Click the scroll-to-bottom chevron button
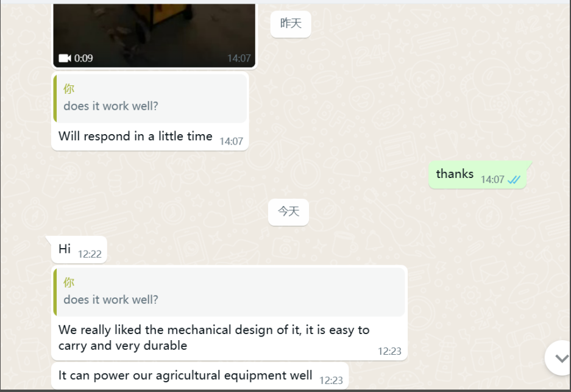The height and width of the screenshot is (392, 571). click(x=560, y=358)
